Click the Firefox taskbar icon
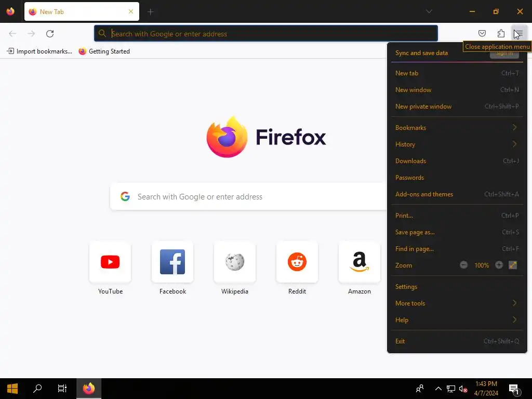Screen dimensions: 532x399 [x=89, y=389]
